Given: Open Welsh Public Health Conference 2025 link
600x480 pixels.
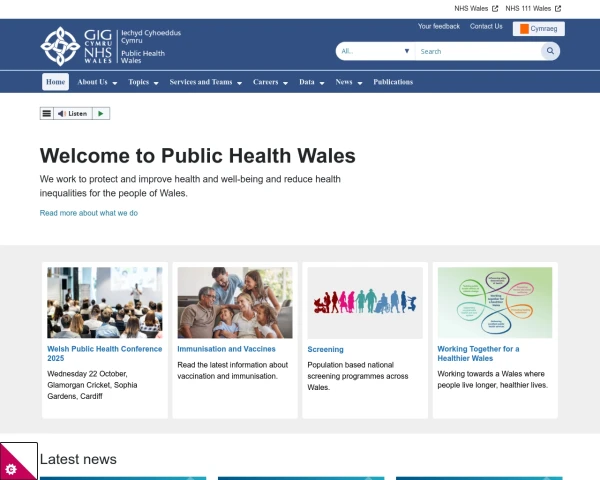Looking at the screenshot, I should point(104,353).
